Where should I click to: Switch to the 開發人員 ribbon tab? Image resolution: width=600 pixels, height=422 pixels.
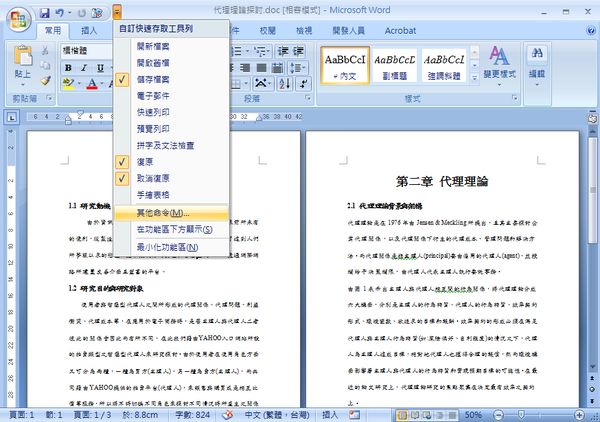point(348,31)
